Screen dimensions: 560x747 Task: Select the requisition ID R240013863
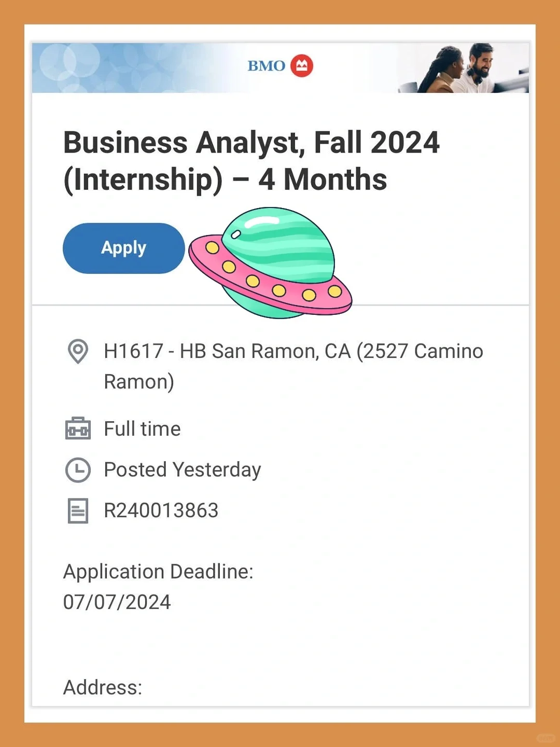click(x=161, y=510)
